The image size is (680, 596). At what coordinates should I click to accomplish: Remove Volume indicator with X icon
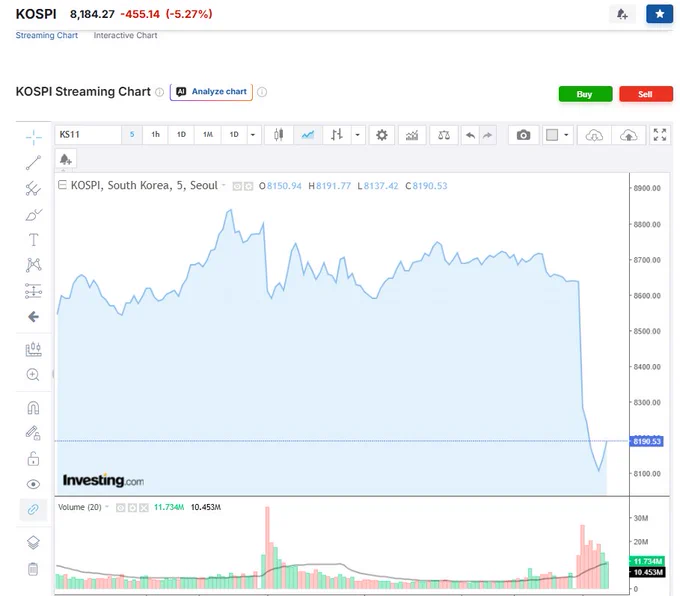click(x=144, y=507)
